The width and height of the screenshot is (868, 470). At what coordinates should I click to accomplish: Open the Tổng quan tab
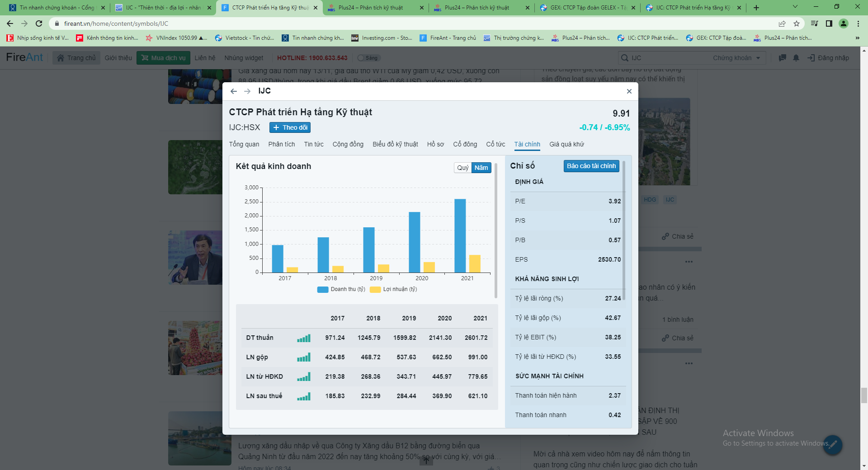tap(244, 144)
